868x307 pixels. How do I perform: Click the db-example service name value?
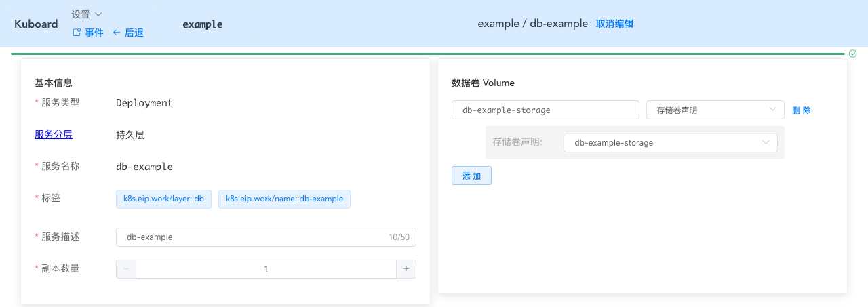tap(144, 167)
